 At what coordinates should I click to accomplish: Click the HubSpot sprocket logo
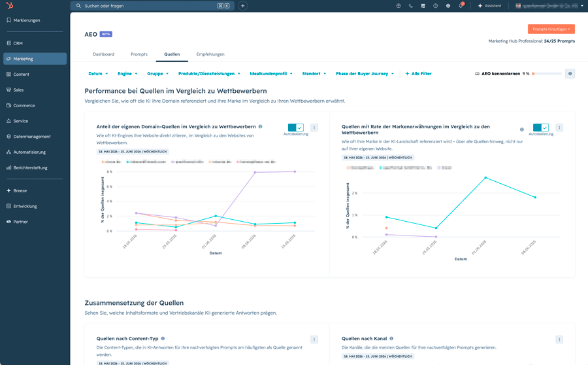point(10,6)
